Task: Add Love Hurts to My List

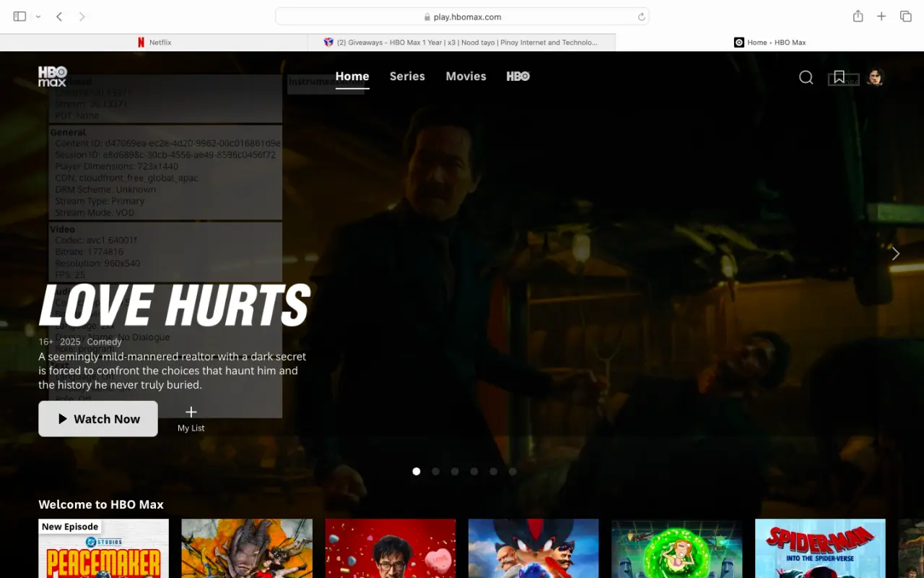Action: (x=191, y=419)
